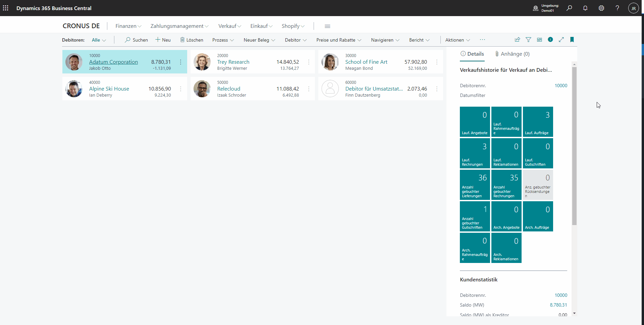Open the notifications bell icon
The image size is (644, 325).
click(x=585, y=8)
